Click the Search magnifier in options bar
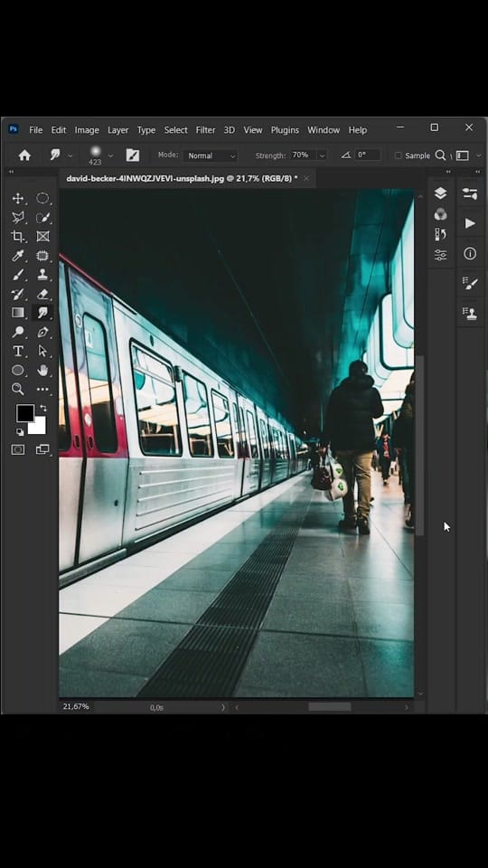The height and width of the screenshot is (868, 488). [440, 156]
